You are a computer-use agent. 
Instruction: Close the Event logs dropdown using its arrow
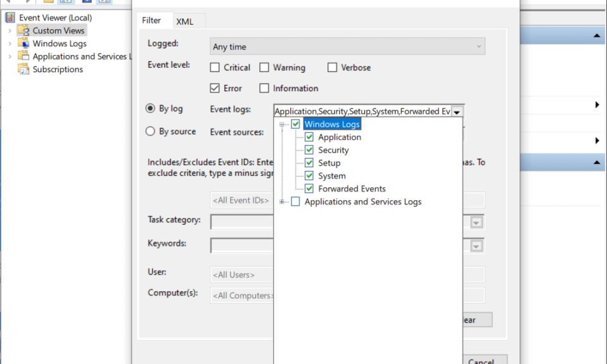[457, 111]
